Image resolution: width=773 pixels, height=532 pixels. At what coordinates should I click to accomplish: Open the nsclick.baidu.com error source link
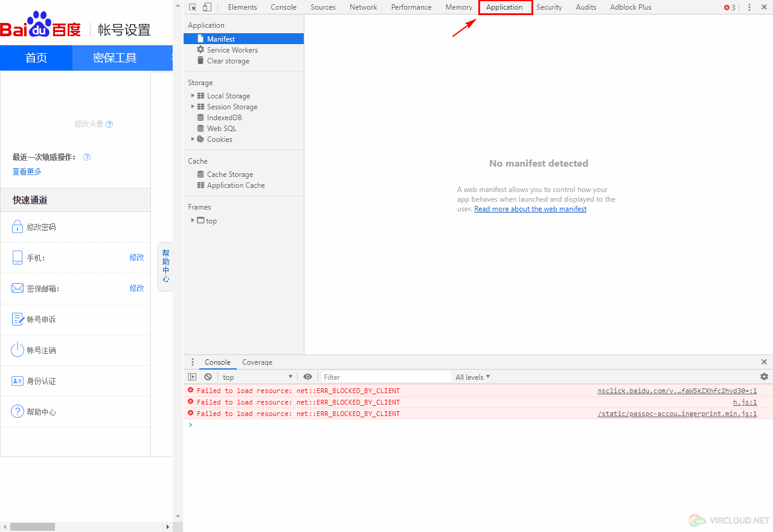(677, 391)
